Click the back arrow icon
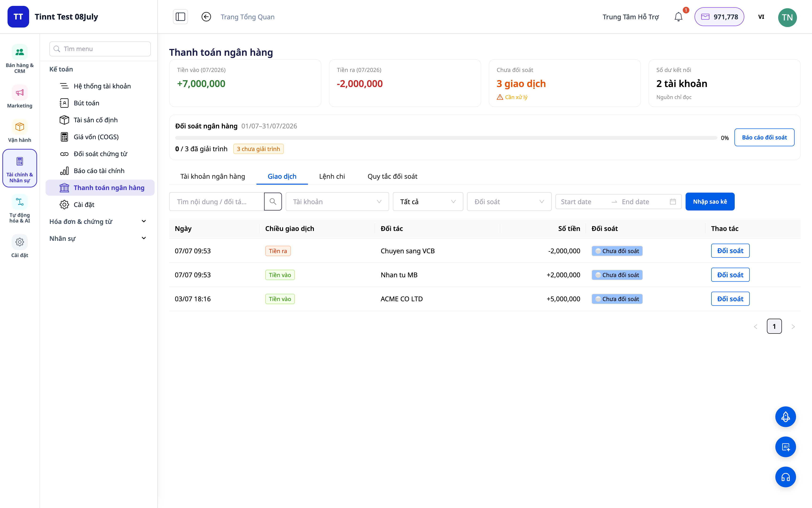Screen dimensions: 812x508 click(x=206, y=17)
